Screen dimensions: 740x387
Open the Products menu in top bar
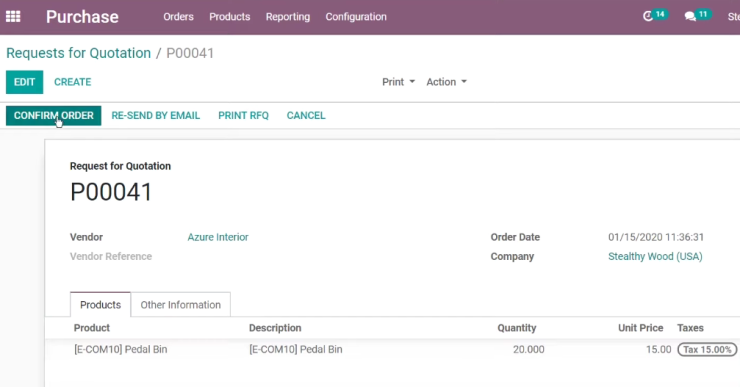(x=230, y=17)
